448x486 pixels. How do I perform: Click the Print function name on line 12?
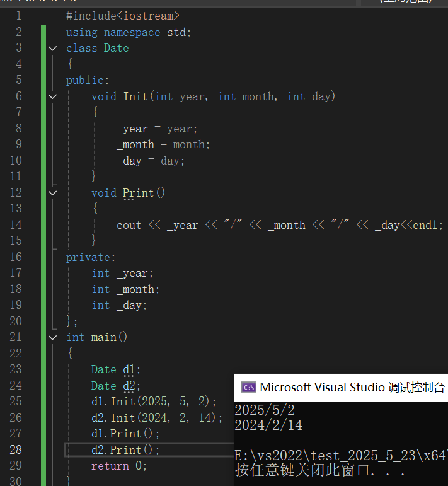coord(138,193)
